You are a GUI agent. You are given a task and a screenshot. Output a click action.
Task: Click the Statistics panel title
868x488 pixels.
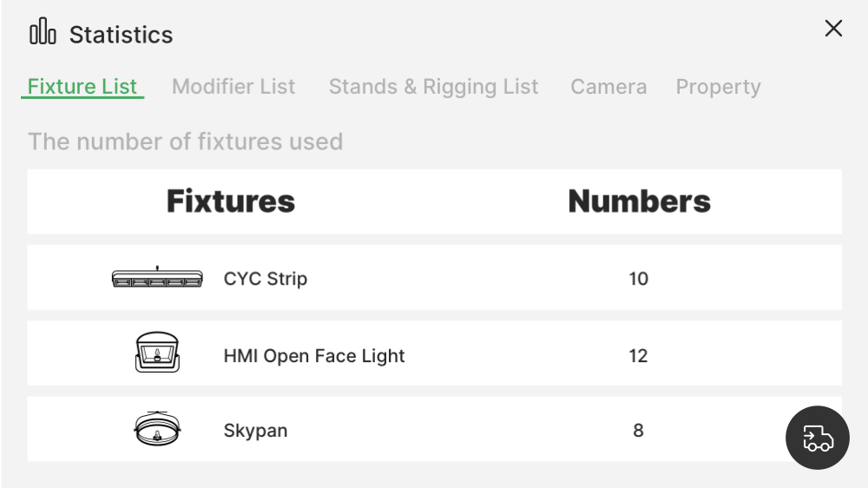pyautogui.click(x=121, y=35)
